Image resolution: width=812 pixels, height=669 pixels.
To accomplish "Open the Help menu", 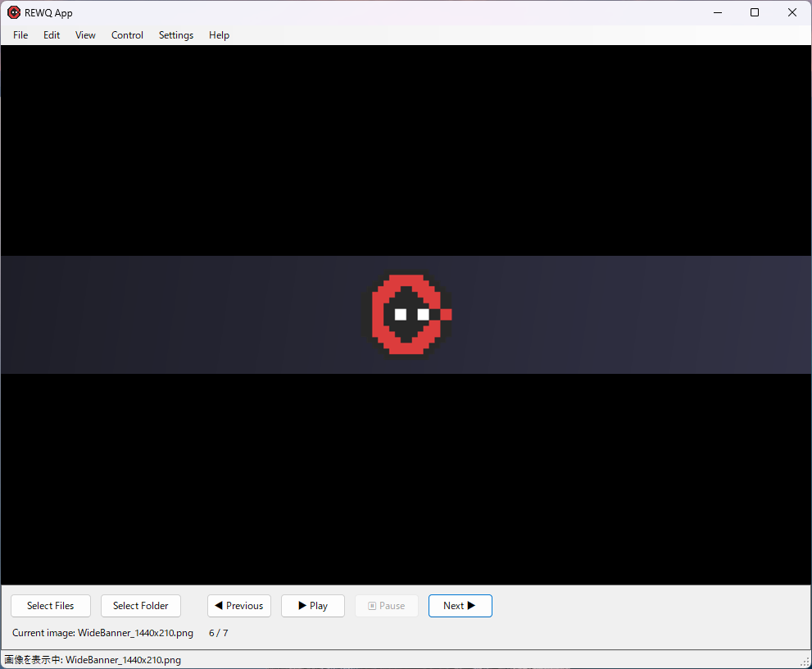I will [x=219, y=35].
